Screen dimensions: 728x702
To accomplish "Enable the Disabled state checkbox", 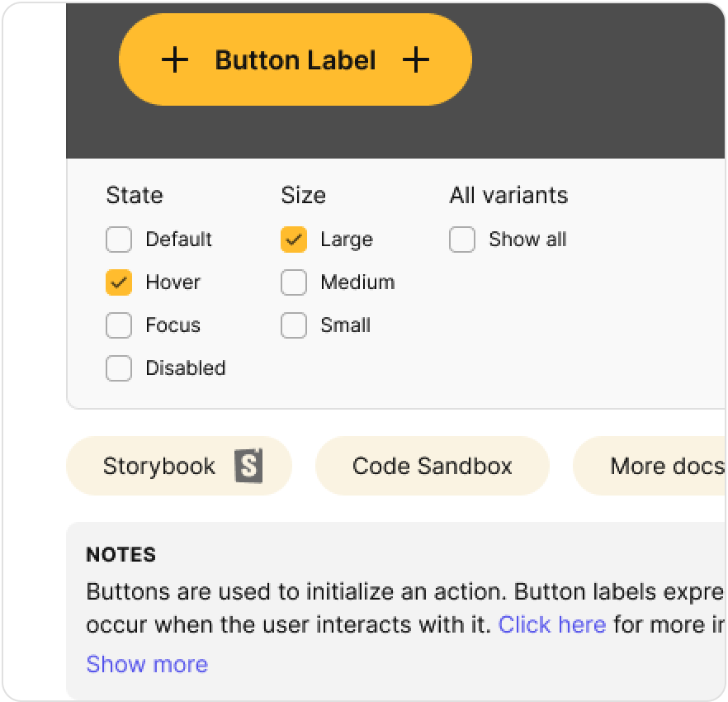I will pos(119,368).
